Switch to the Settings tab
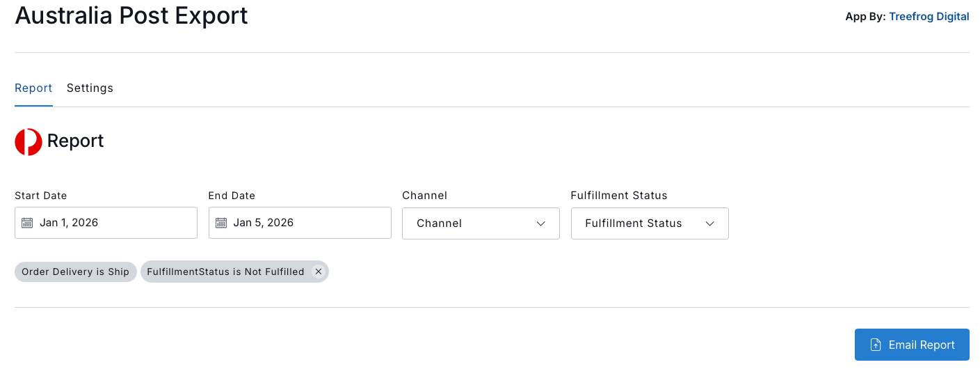The height and width of the screenshot is (369, 980). tap(90, 88)
